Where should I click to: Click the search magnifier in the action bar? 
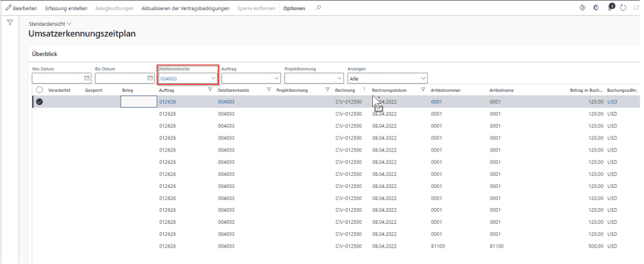318,8
